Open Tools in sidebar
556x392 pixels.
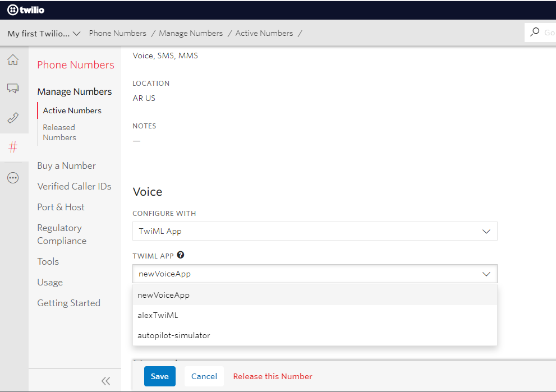pyautogui.click(x=48, y=261)
